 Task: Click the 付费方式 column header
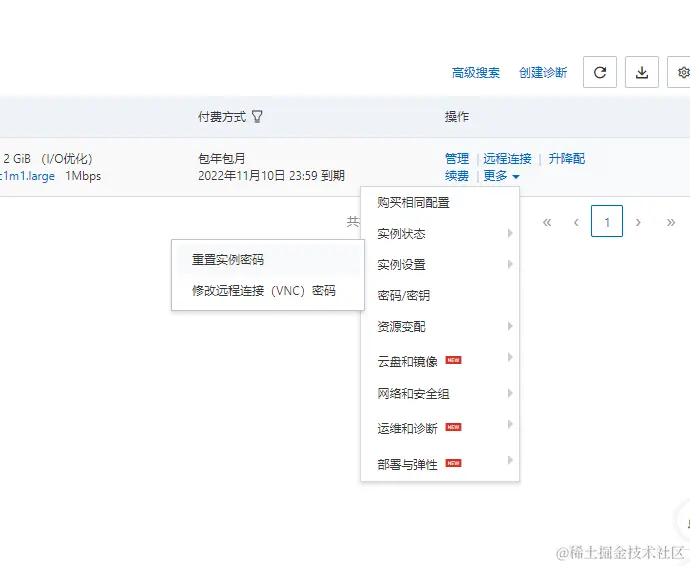click(222, 117)
